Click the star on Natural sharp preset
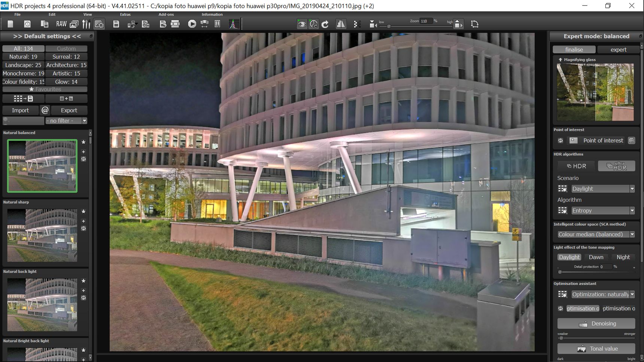The image size is (644, 362). (83, 211)
